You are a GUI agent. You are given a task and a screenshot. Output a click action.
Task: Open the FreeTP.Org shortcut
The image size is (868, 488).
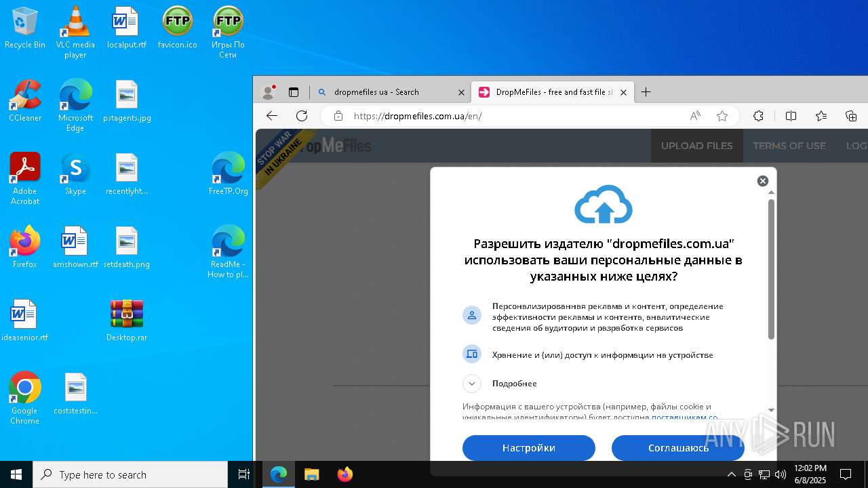coord(228,175)
